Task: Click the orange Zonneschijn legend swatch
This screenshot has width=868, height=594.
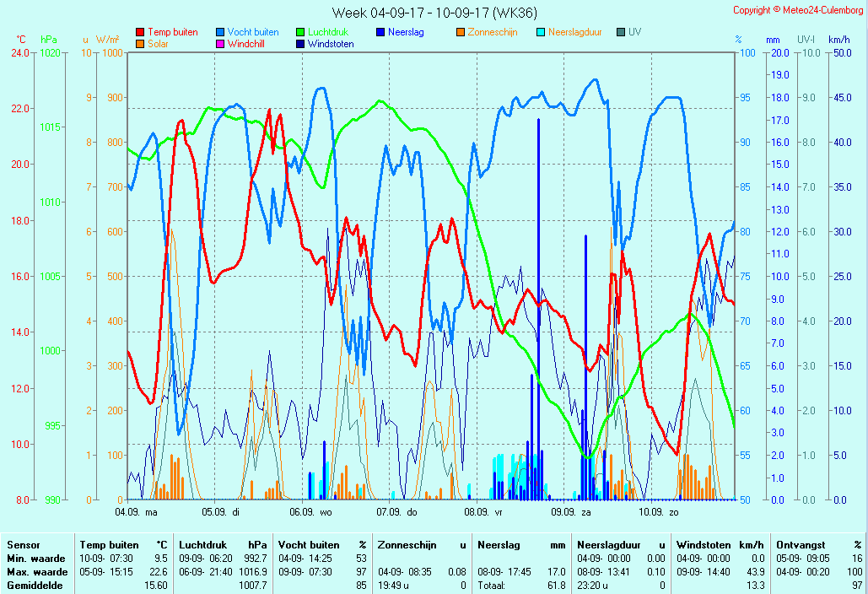Action: click(461, 32)
